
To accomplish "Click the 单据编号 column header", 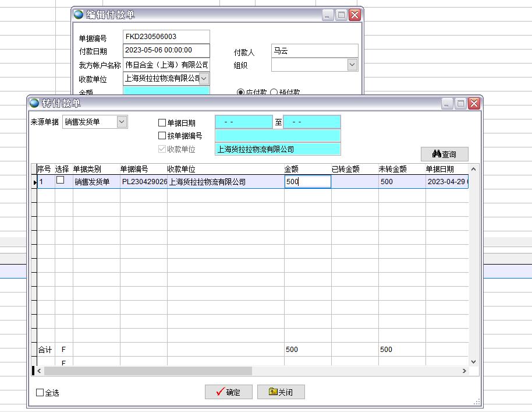I will click(134, 169).
